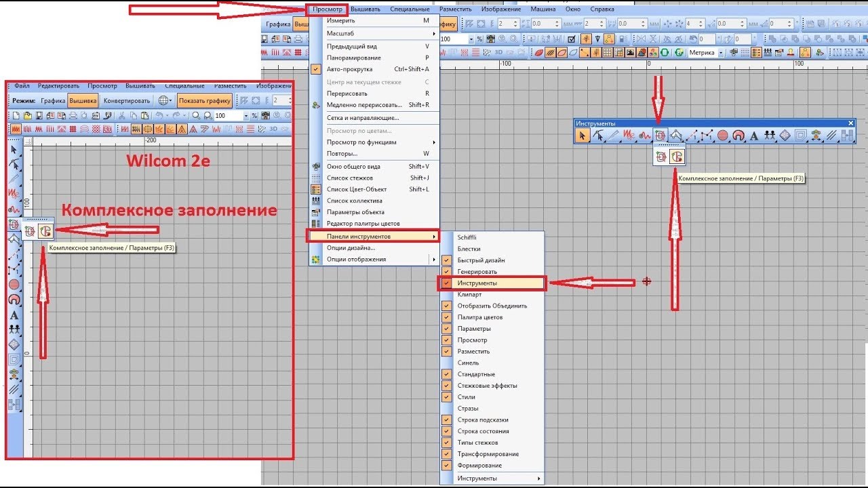Viewport: 868px width, 488px height.
Task: Expand the bottom Инструменты submenu entry
Action: (492, 479)
